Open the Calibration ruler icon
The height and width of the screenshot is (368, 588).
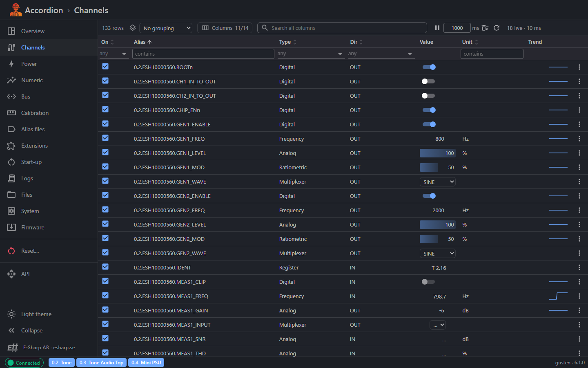pyautogui.click(x=11, y=113)
